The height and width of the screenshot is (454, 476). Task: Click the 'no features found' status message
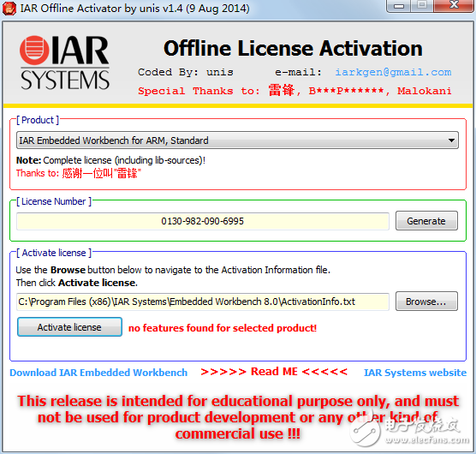pos(223,328)
